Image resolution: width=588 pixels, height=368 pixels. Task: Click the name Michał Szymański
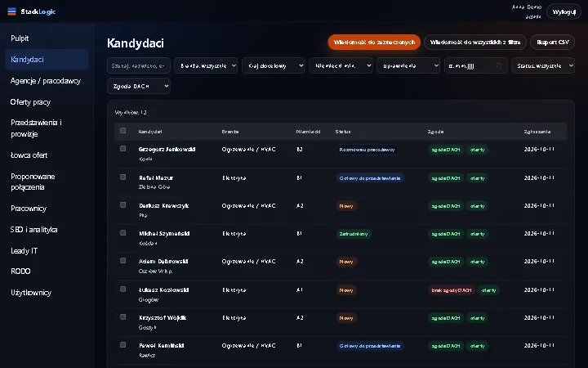pyautogui.click(x=164, y=233)
